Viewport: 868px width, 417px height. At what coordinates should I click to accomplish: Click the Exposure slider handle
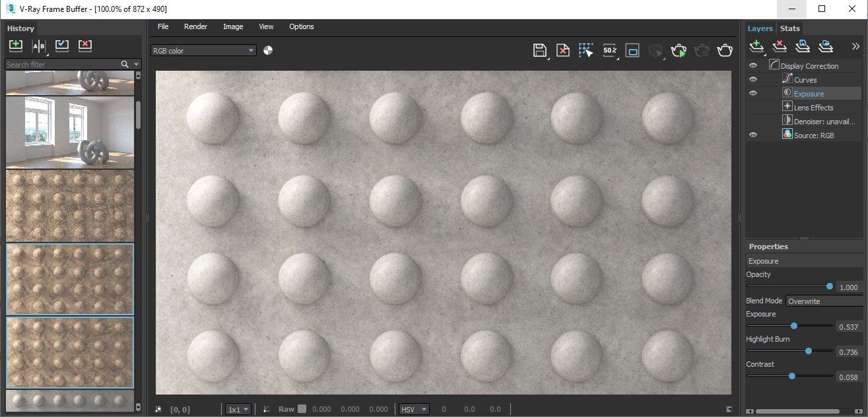coord(794,326)
